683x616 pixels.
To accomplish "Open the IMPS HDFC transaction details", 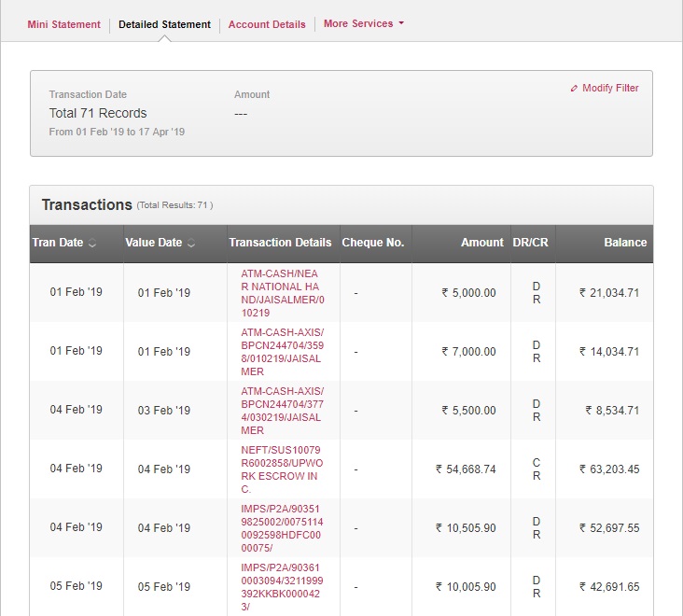I will (x=282, y=527).
